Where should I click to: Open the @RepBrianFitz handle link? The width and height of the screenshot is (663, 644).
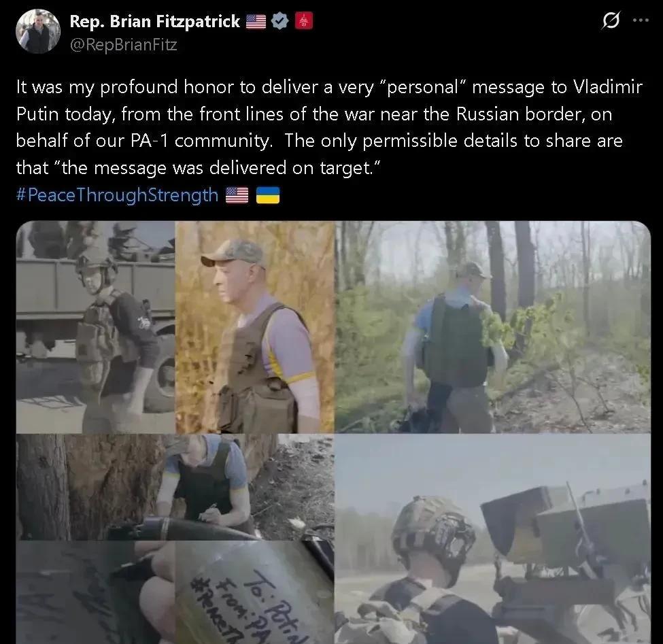coord(123,44)
